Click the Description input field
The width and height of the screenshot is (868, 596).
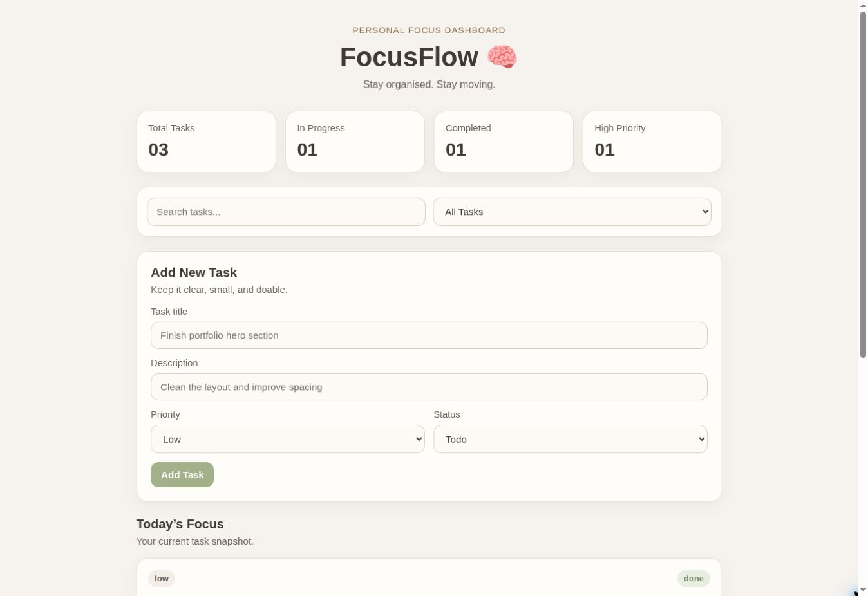tap(429, 387)
